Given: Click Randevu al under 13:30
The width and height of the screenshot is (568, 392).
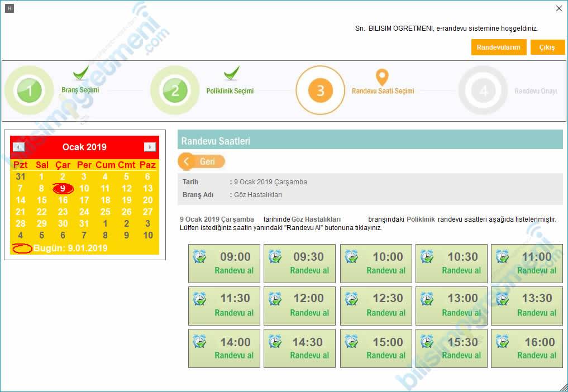Looking at the screenshot, I should [537, 313].
